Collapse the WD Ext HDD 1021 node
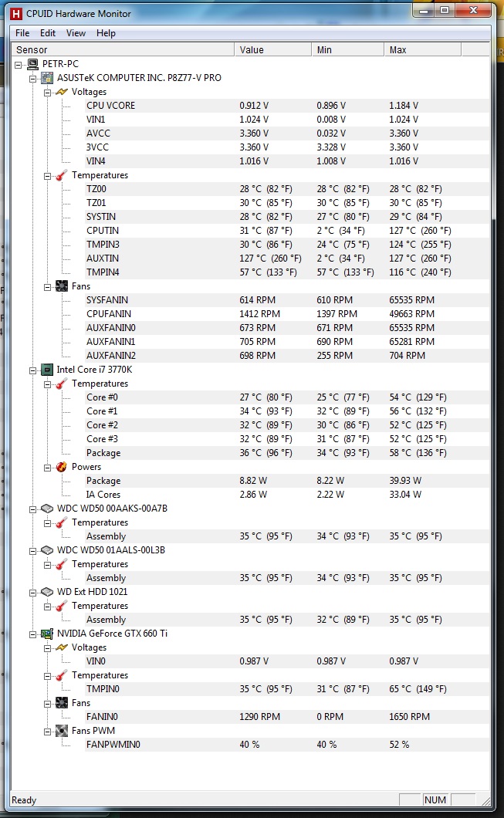The image size is (504, 818). point(33,593)
